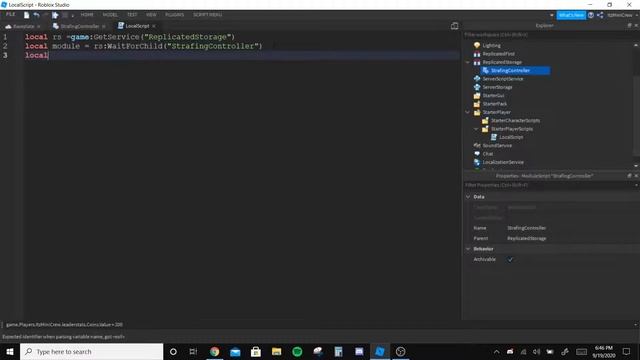
Task: Switch to the PLUGINS ribbon tab
Action: (174, 15)
